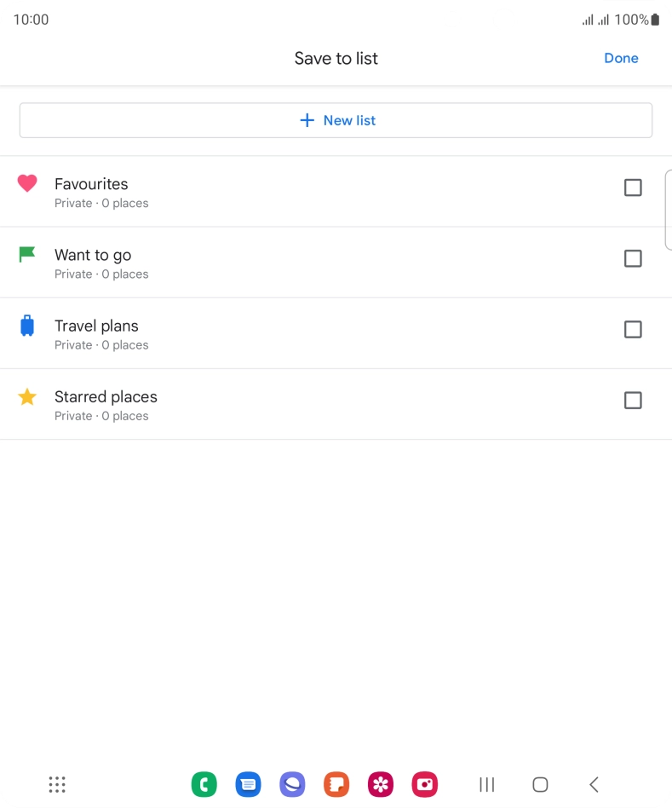Tap the blue suitcase Travel plans icon
Screen dimensions: 672x808
[x=27, y=325]
